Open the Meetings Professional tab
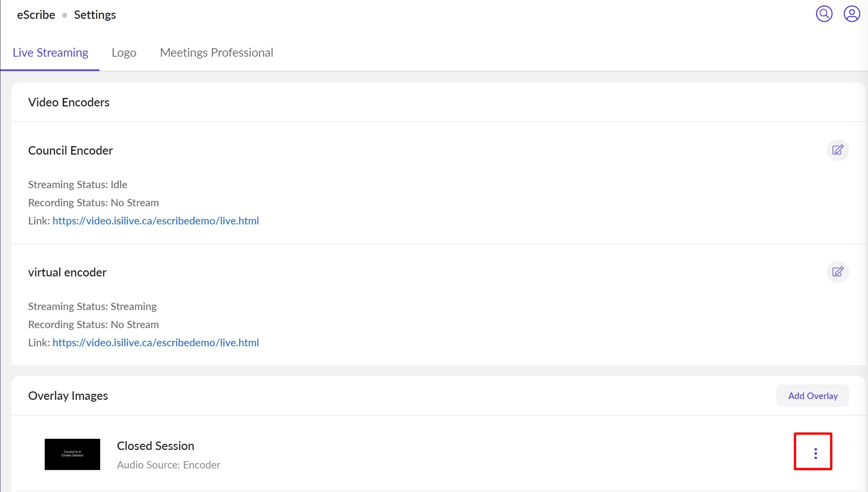This screenshot has width=868, height=492. (x=217, y=52)
